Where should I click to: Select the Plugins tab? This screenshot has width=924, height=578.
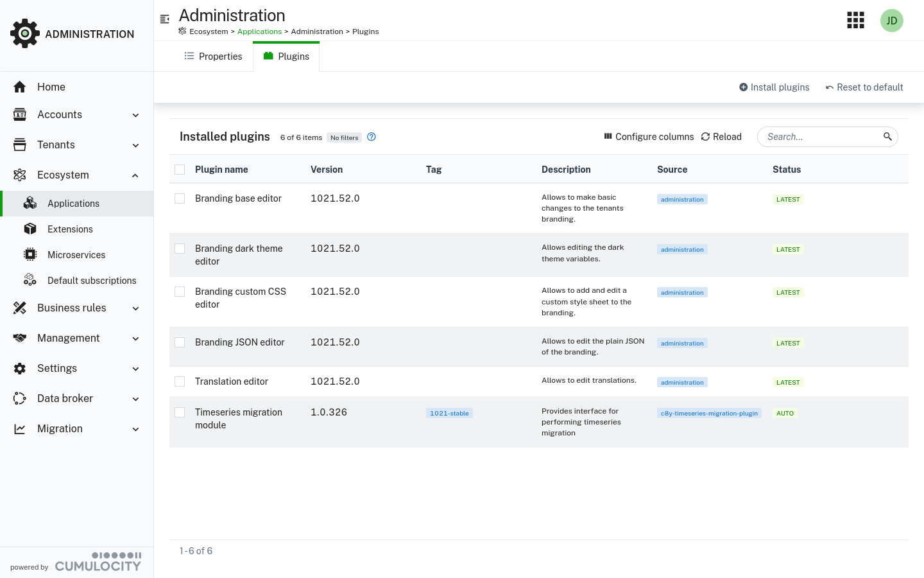coord(286,57)
